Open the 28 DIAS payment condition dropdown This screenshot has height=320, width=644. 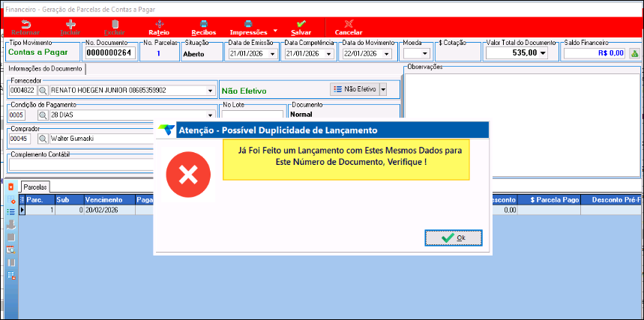tap(210, 115)
